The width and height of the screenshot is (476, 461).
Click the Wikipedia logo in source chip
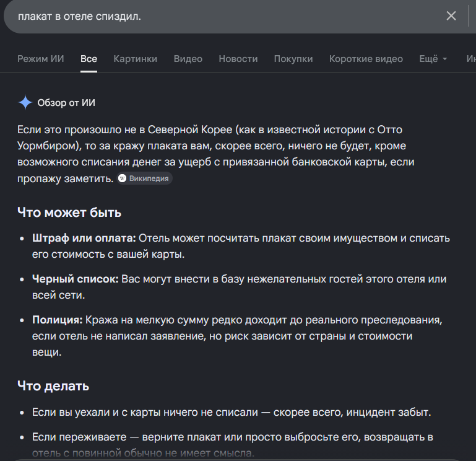point(123,178)
